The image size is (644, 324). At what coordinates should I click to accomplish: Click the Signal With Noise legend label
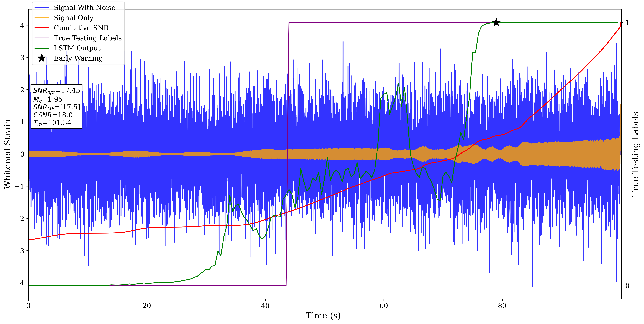click(84, 7)
